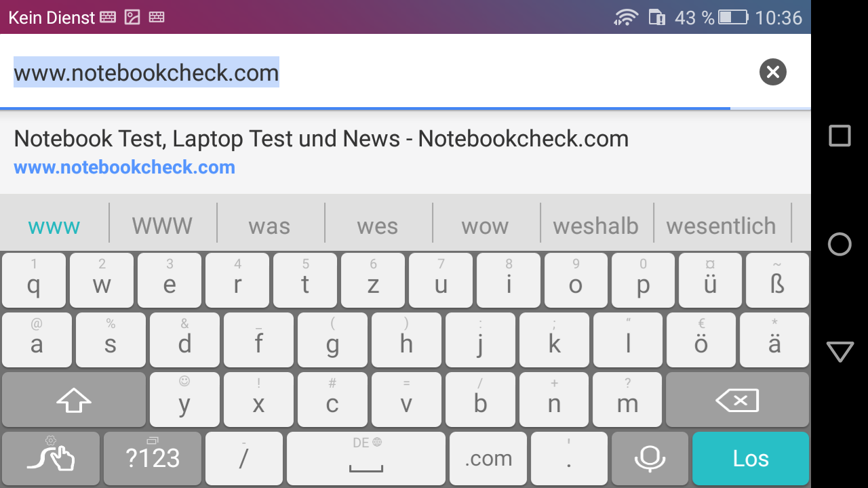Tap the slash key
Image resolution: width=868 pixels, height=488 pixels.
(243, 459)
